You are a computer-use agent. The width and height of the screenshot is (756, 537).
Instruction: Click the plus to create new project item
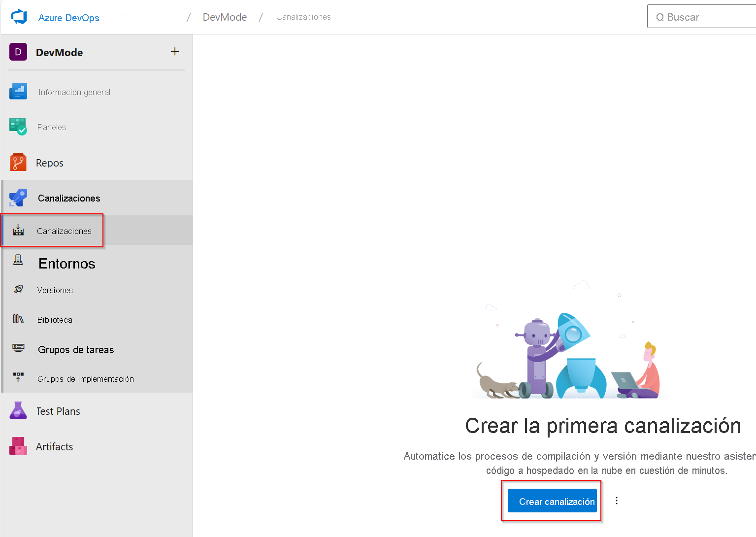(x=175, y=51)
